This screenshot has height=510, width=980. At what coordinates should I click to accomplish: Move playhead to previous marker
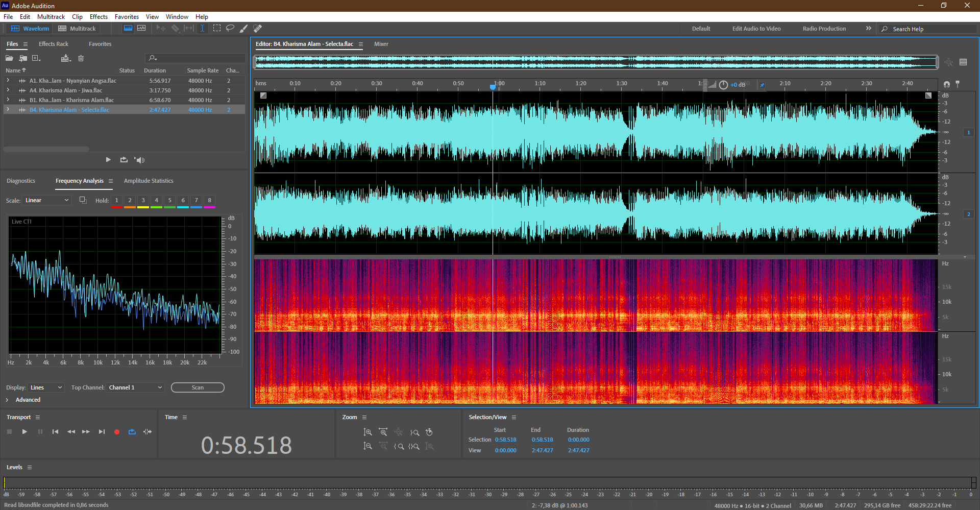click(55, 432)
